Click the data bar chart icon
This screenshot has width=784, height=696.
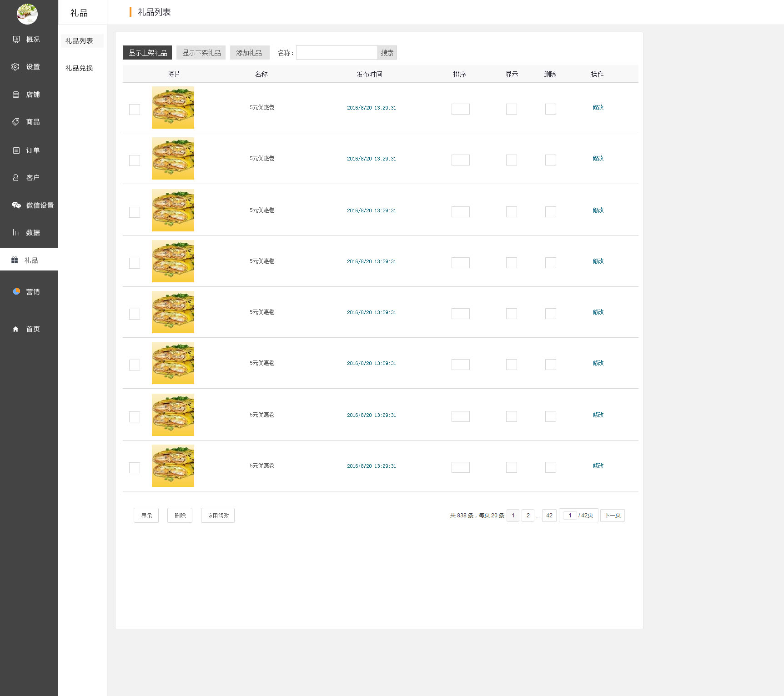(16, 232)
